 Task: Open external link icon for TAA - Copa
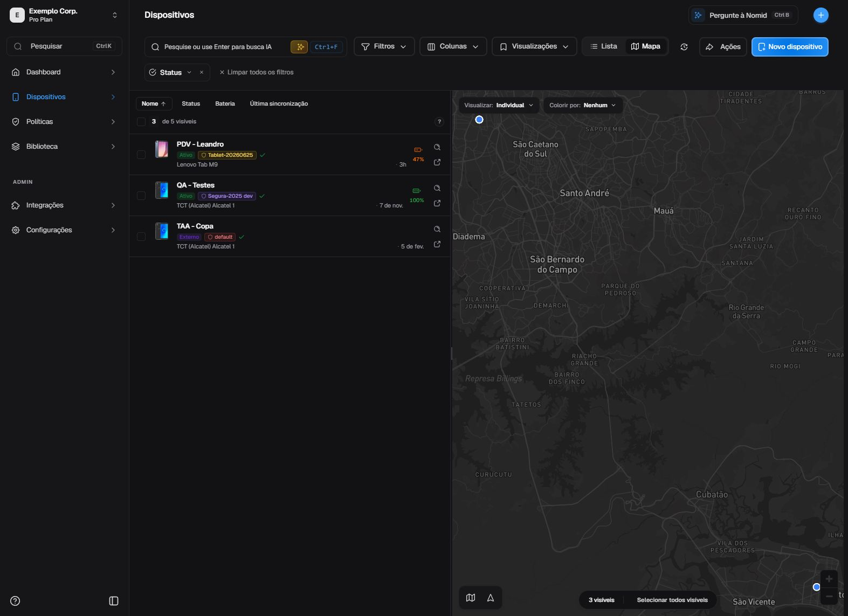437,244
